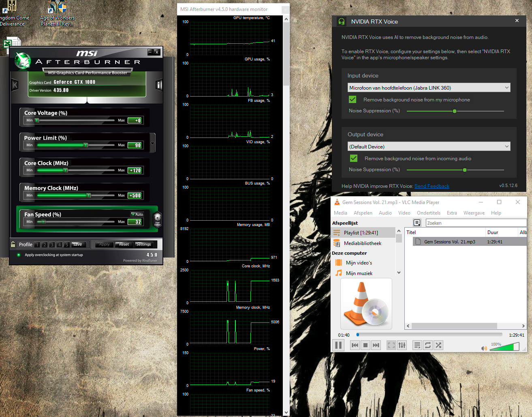Open Afterburner info panel 'i' icon
Image resolution: width=532 pixels, height=417 pixels.
click(159, 85)
